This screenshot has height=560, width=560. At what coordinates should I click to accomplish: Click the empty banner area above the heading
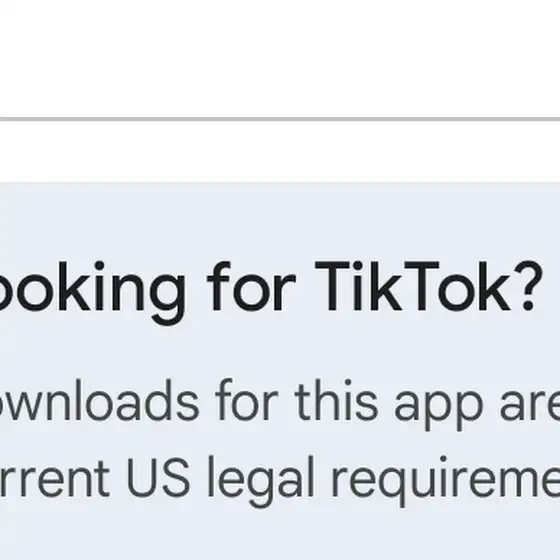coord(280,220)
